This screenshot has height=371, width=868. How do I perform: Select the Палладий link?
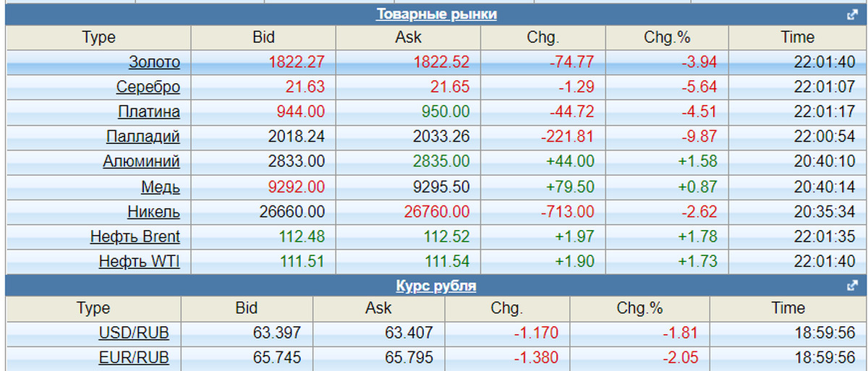tap(143, 137)
